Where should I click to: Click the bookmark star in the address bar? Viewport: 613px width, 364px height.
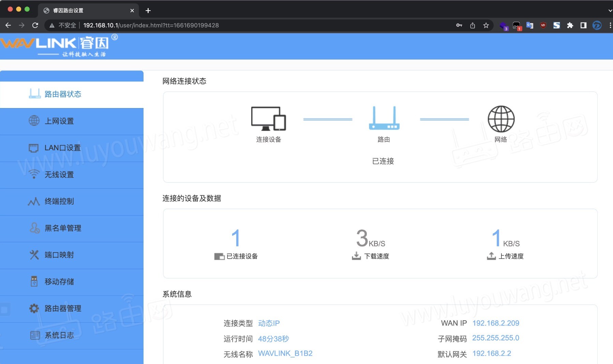tap(486, 25)
